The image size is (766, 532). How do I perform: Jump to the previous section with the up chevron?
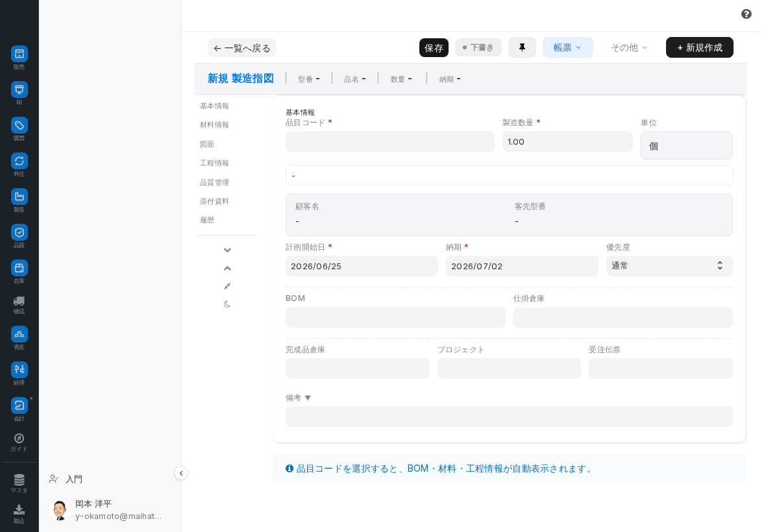227,269
